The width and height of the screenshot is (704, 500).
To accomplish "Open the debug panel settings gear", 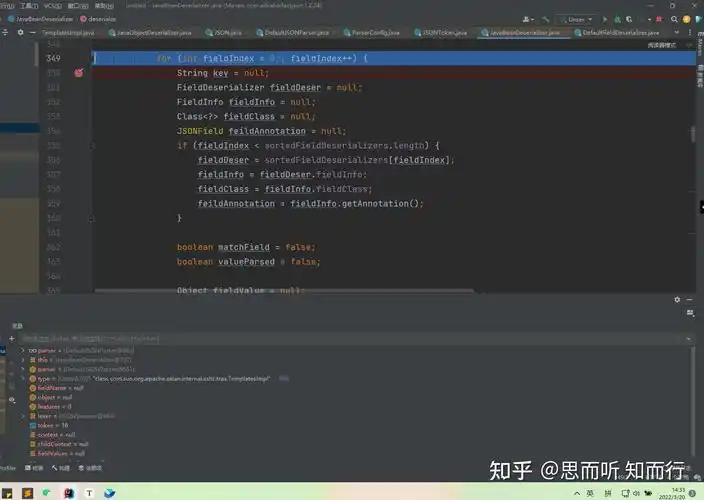I will tap(677, 299).
